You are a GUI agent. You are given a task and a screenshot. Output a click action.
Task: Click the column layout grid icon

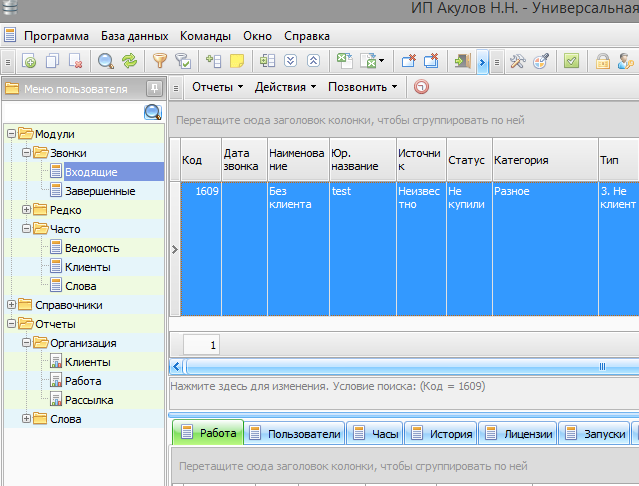click(267, 62)
